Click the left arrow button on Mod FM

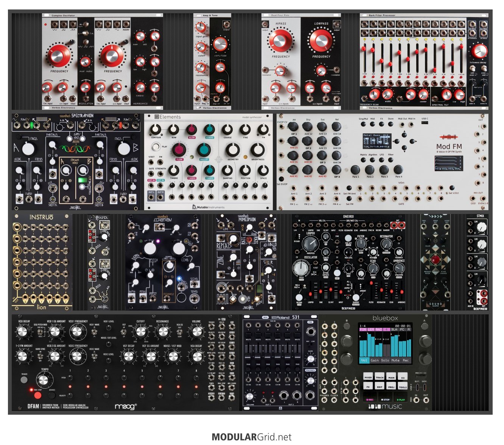coord(397,141)
